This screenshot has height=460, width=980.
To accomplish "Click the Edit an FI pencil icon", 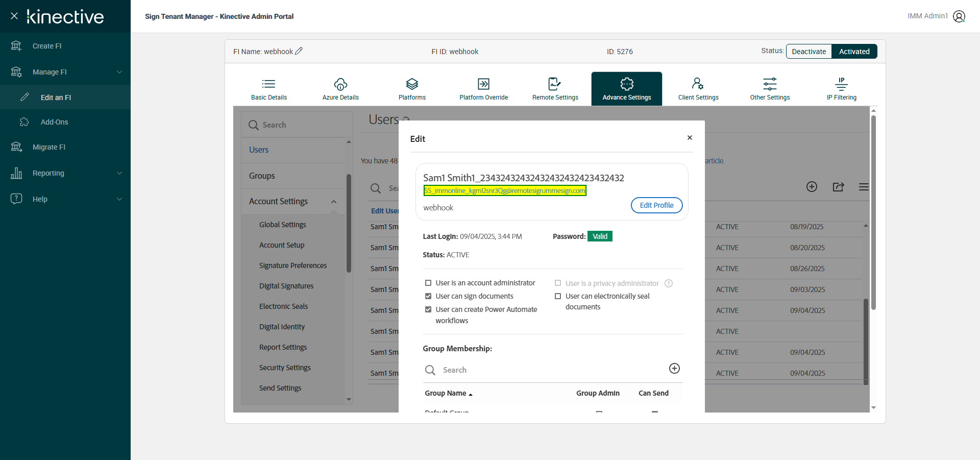I will click(x=24, y=97).
